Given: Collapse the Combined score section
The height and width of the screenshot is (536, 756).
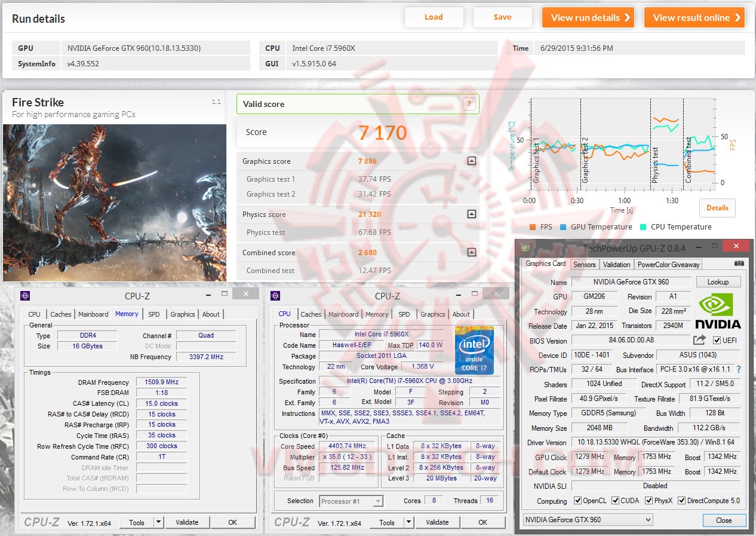Looking at the screenshot, I should point(471,252).
